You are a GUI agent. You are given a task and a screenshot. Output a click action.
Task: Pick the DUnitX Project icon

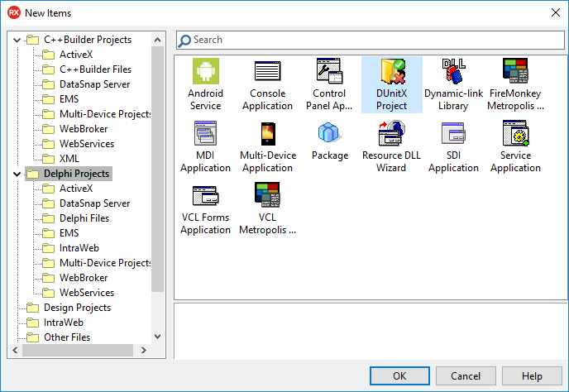click(x=391, y=71)
